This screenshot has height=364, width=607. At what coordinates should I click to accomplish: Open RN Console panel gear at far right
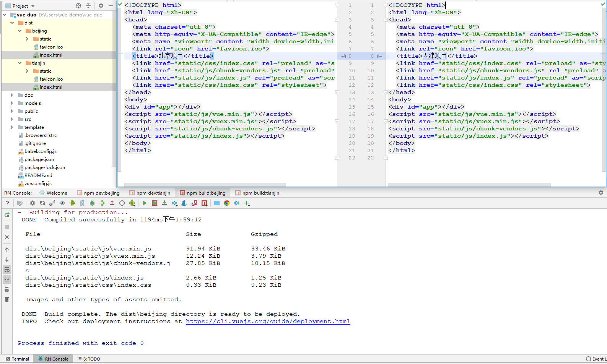pyautogui.click(x=601, y=193)
